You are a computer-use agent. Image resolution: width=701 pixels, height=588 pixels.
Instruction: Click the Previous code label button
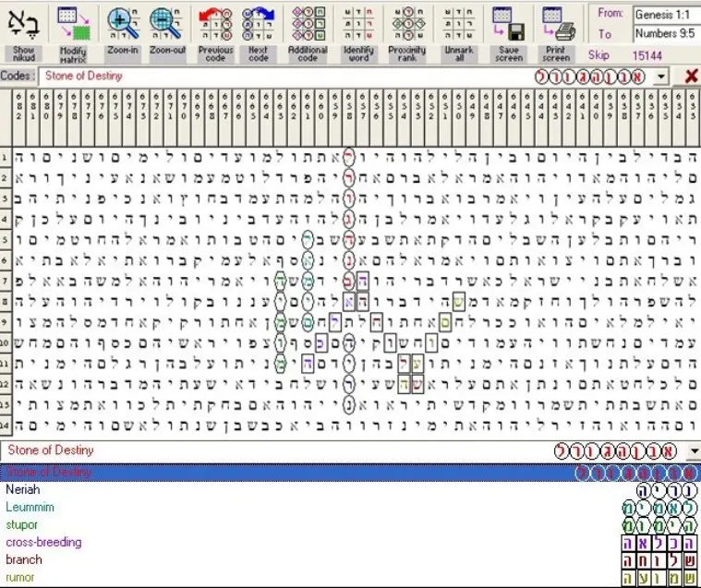click(x=215, y=54)
